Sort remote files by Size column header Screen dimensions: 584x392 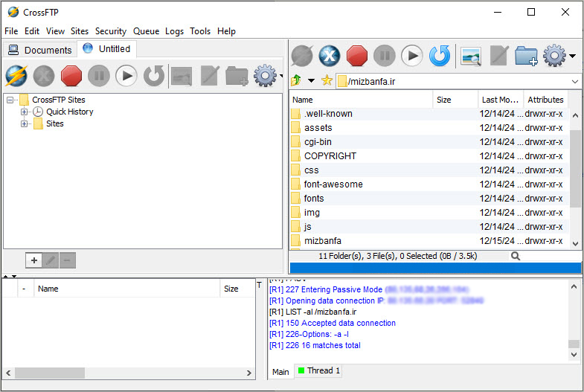[455, 100]
